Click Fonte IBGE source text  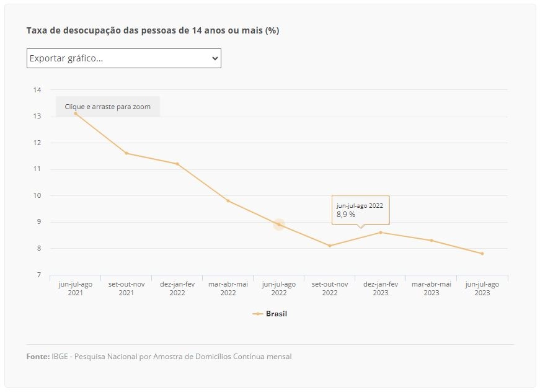(x=159, y=357)
